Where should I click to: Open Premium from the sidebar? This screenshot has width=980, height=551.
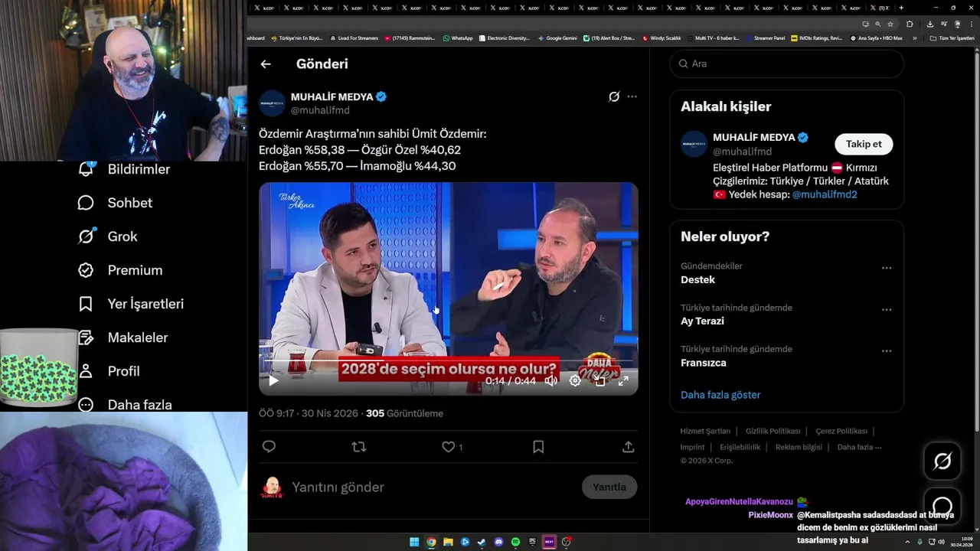(x=120, y=270)
